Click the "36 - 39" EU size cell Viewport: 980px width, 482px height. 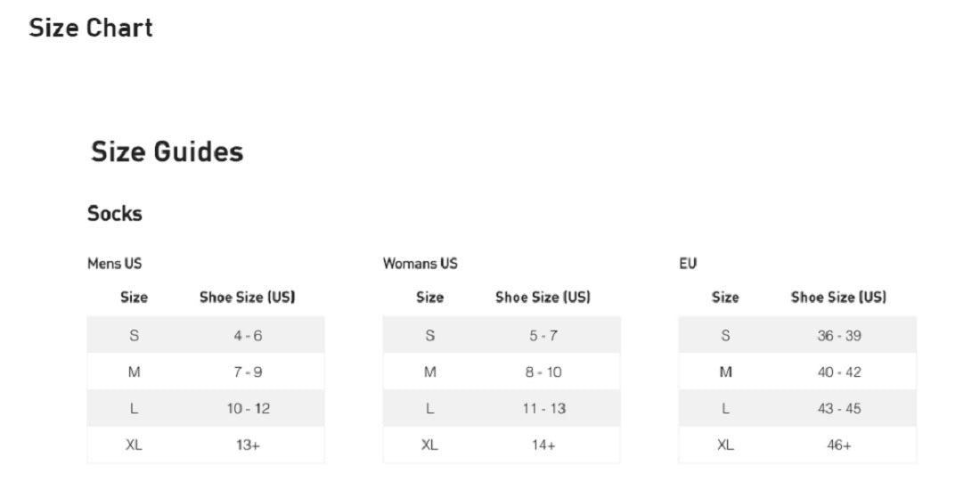coord(839,336)
